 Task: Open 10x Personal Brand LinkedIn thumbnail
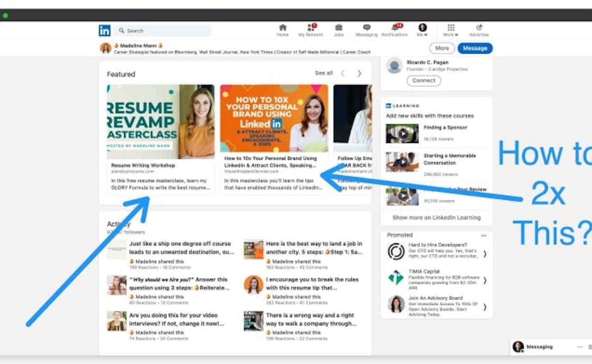coord(274,118)
